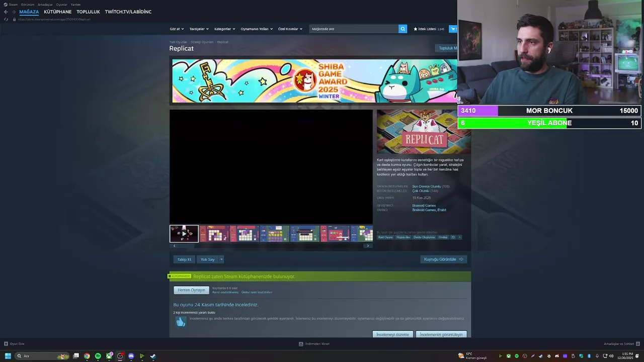The width and height of the screenshot is (644, 362).
Task: Open the Oyunlar menu
Action: (x=61, y=5)
